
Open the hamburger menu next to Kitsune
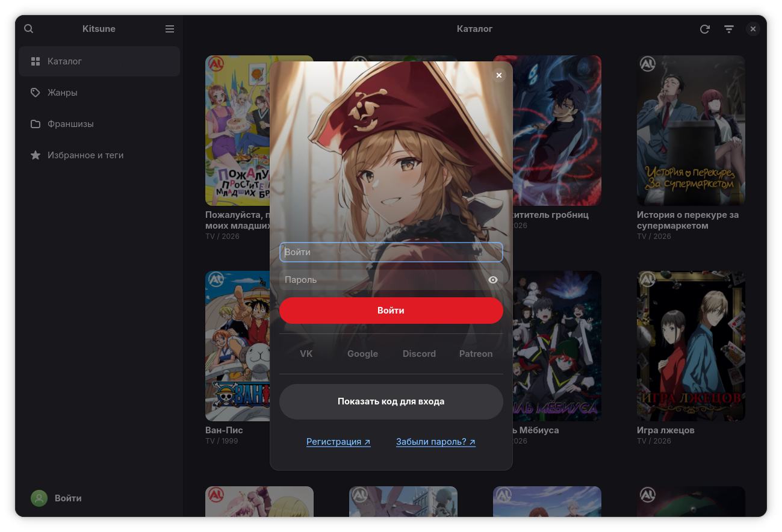point(170,29)
